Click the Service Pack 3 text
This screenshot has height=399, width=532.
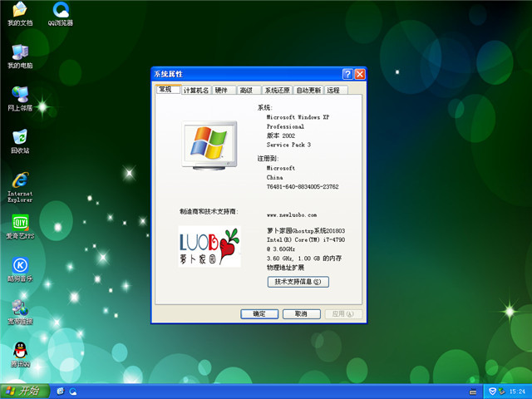pyautogui.click(x=288, y=145)
